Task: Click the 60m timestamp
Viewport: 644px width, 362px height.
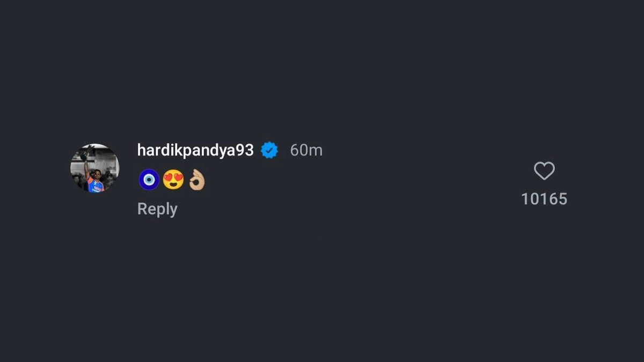Action: tap(306, 151)
